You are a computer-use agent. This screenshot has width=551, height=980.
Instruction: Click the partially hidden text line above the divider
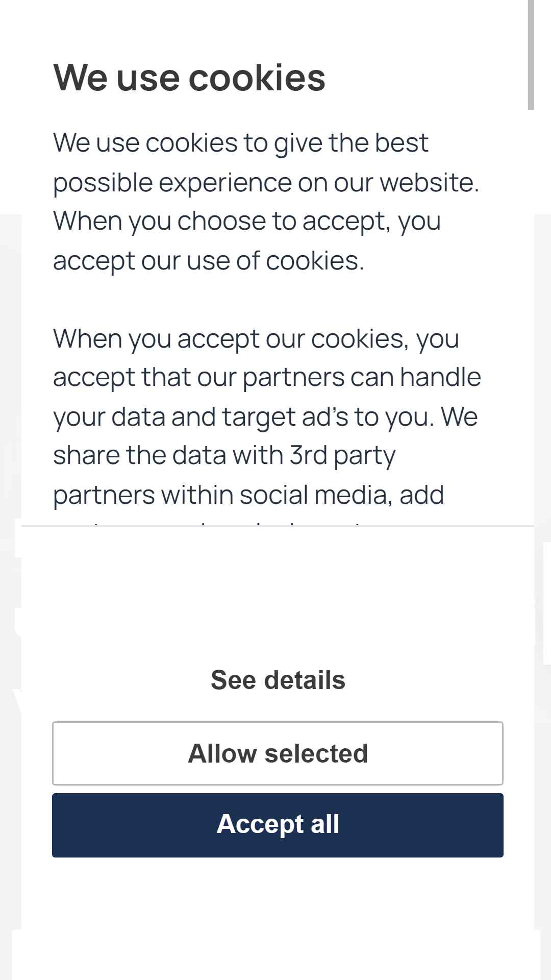tap(214, 522)
